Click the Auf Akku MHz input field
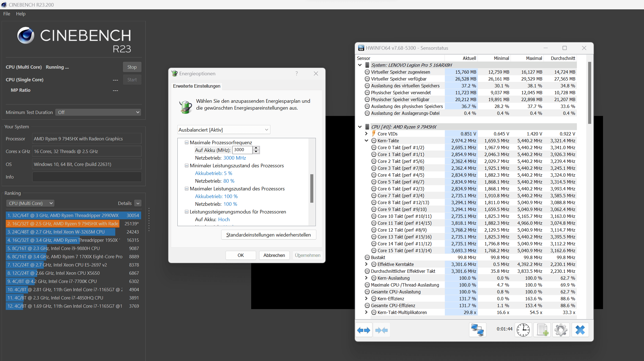 242,150
